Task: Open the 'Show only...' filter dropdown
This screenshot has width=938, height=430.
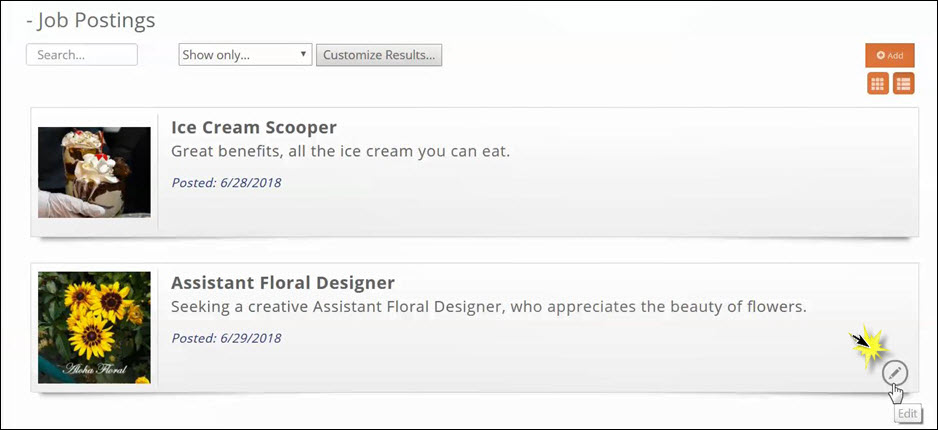Action: [245, 55]
